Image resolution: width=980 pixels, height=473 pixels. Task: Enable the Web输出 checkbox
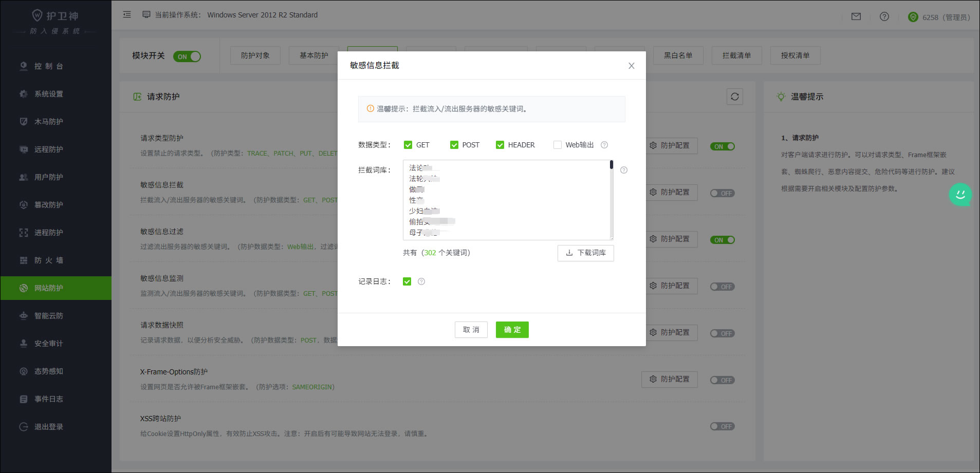click(558, 145)
